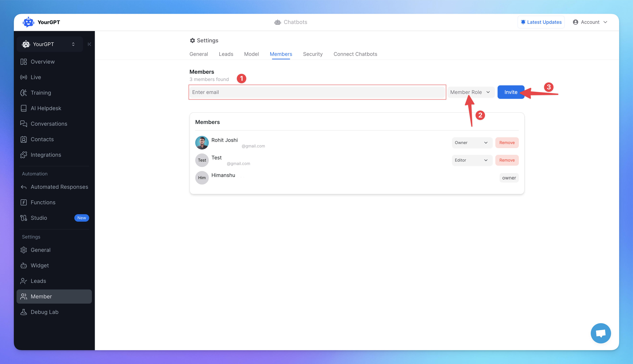633x364 pixels.
Task: Click the Integrations puzzle icon
Action: [23, 155]
